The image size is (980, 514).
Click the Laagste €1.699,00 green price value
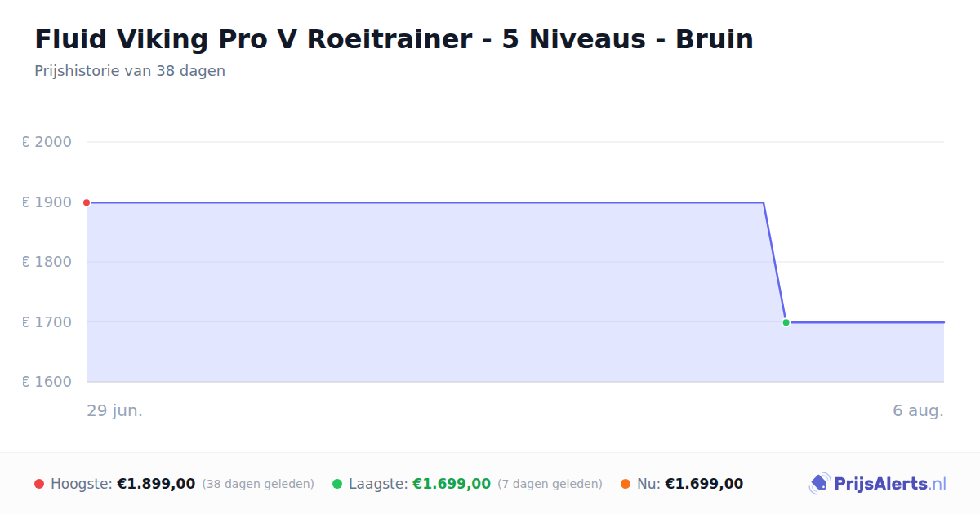click(x=452, y=484)
